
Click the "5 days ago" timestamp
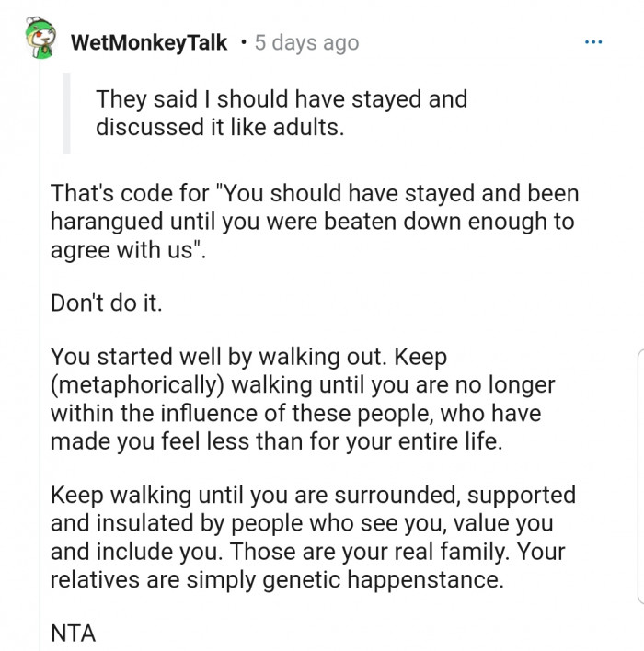tap(306, 43)
